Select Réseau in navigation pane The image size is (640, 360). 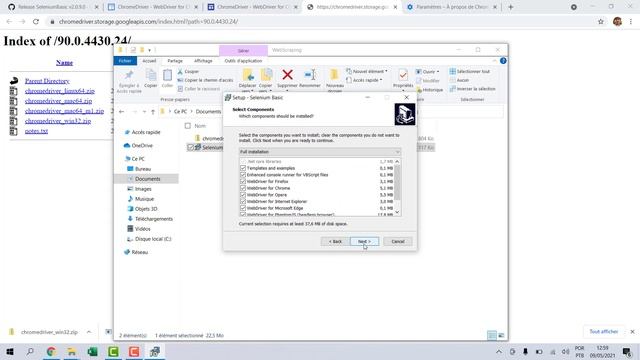click(136, 252)
